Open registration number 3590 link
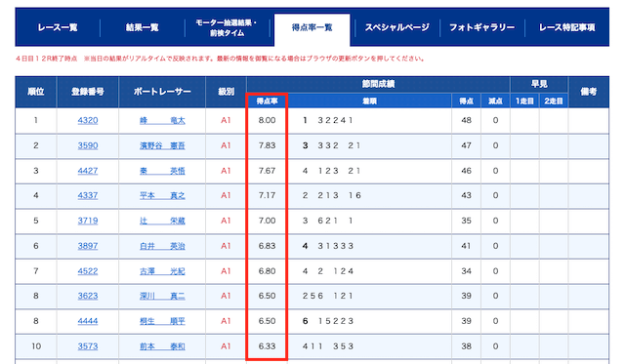625x364 pixels. click(x=88, y=145)
